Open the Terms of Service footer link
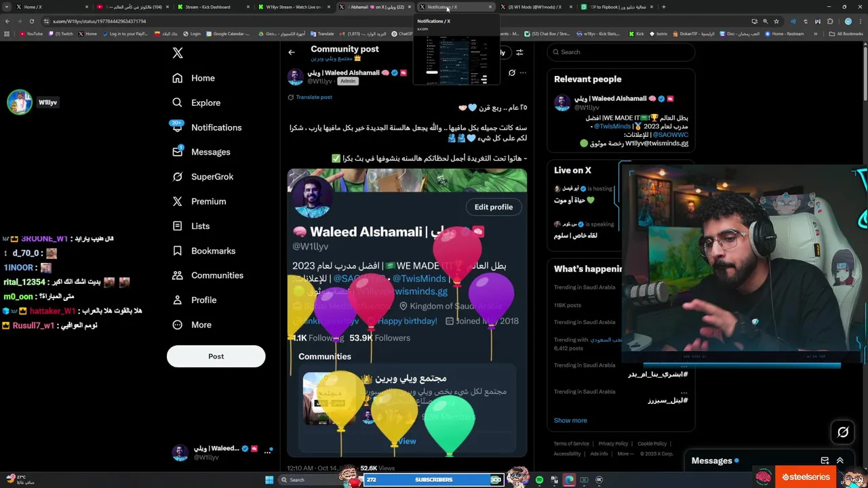 [571, 443]
